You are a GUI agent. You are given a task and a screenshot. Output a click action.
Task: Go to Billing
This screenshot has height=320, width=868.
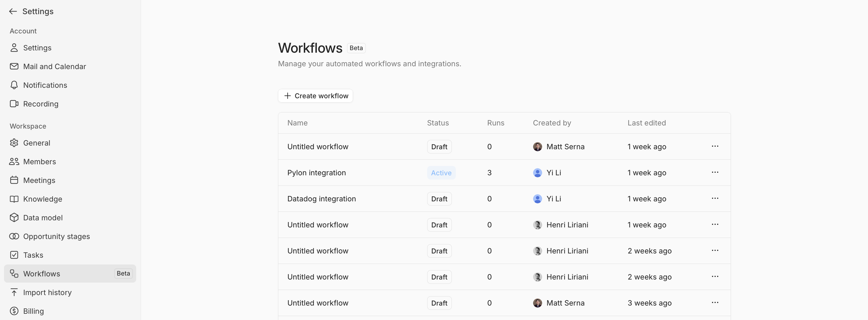click(x=70, y=311)
